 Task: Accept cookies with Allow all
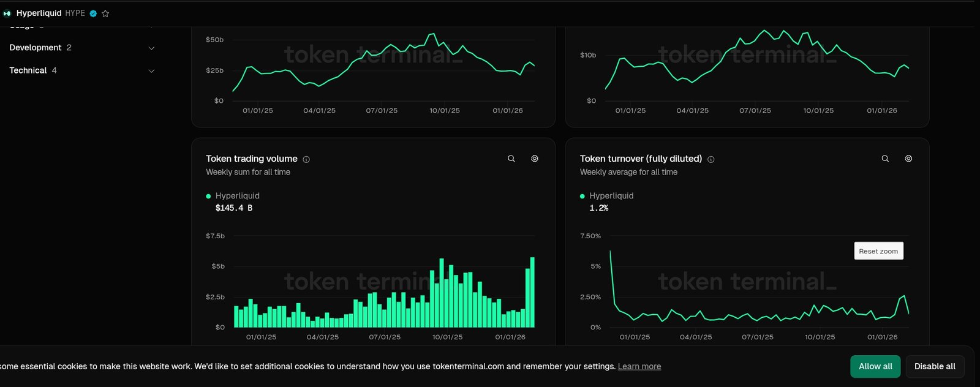(875, 366)
